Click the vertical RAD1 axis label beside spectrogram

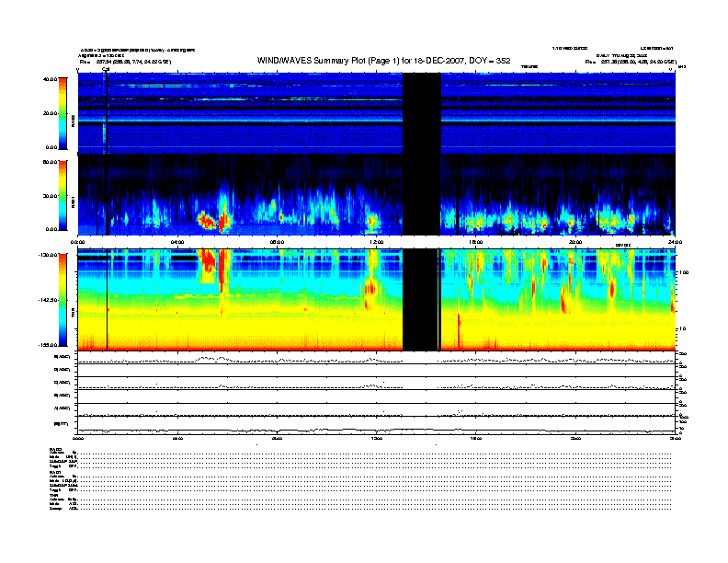click(73, 201)
